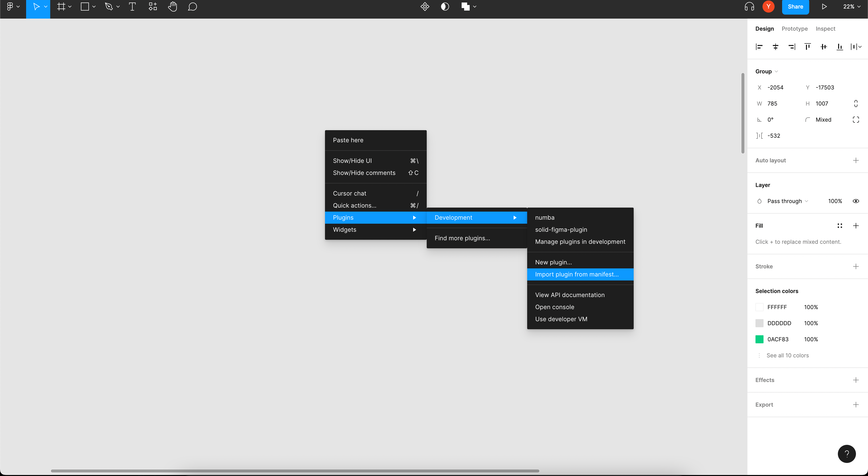
Task: Click the green 0ACF83 color swatch
Action: (760, 339)
